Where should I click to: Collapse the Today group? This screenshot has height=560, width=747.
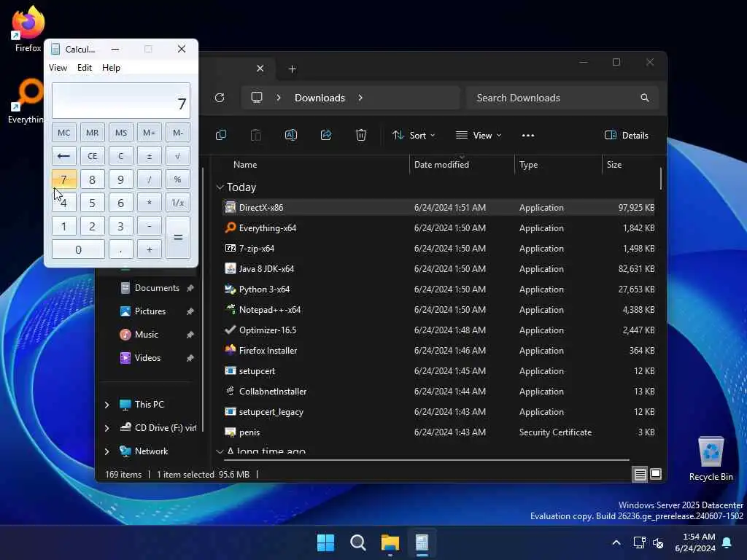[x=220, y=187]
